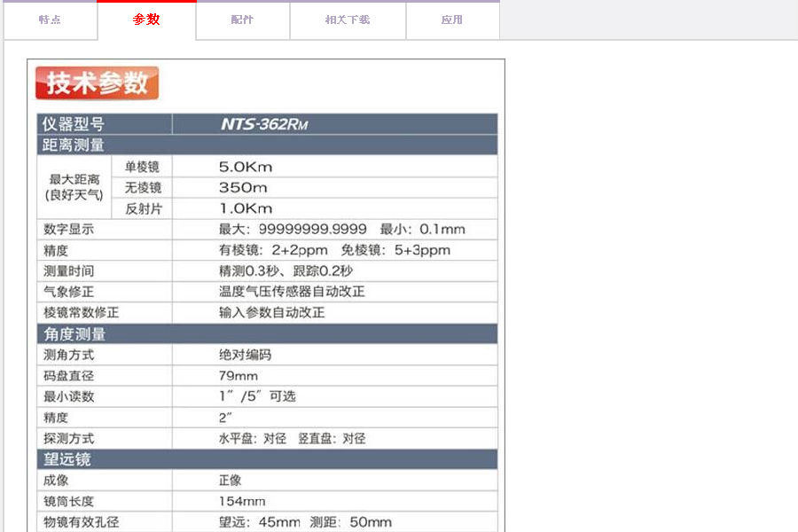
Task: Click the red 技术参数 banner
Action: coord(97,83)
